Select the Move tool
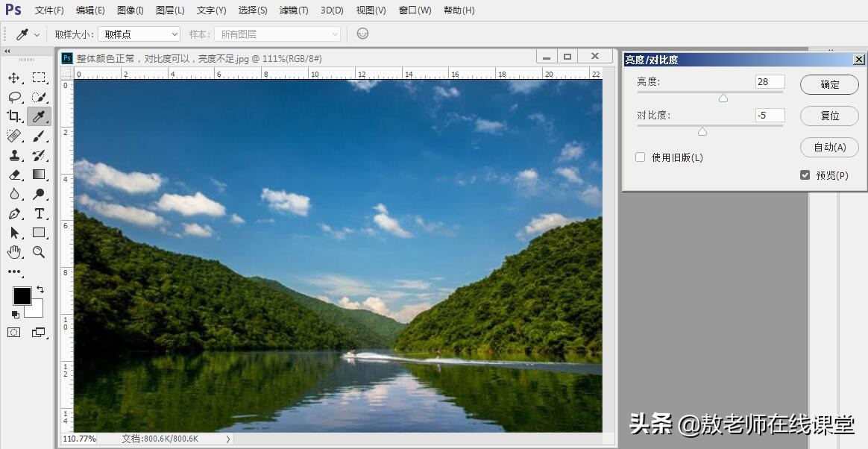This screenshot has height=449, width=868. point(14,78)
